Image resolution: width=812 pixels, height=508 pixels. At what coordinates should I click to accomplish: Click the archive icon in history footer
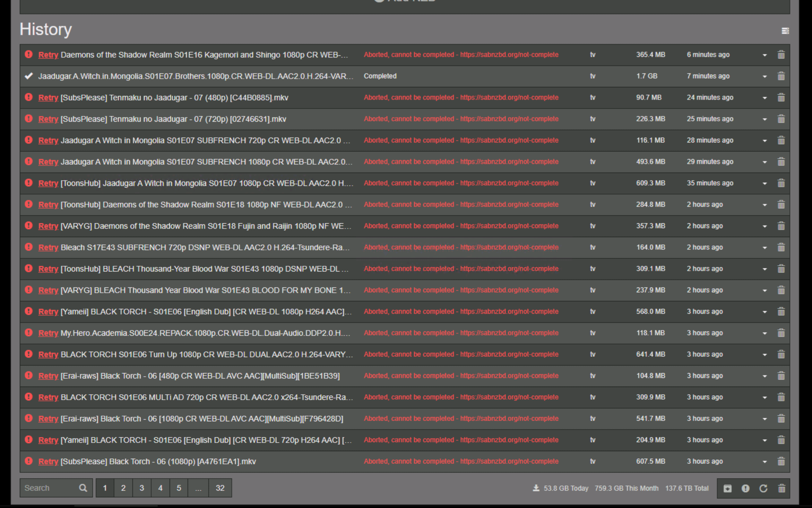727,489
